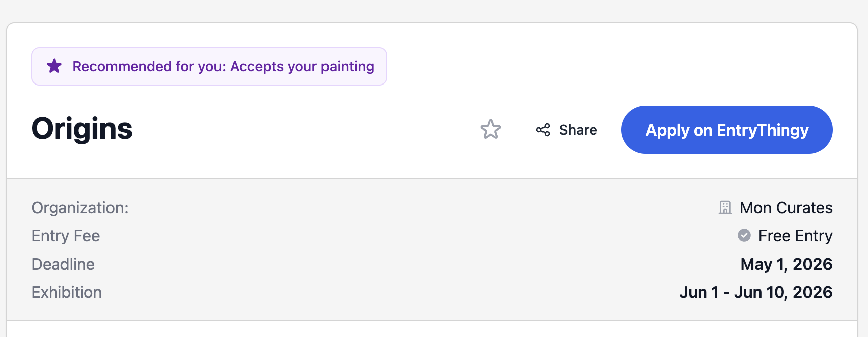This screenshot has width=868, height=337.
Task: Click the May 1, 2026 deadline date
Action: pyautogui.click(x=786, y=264)
